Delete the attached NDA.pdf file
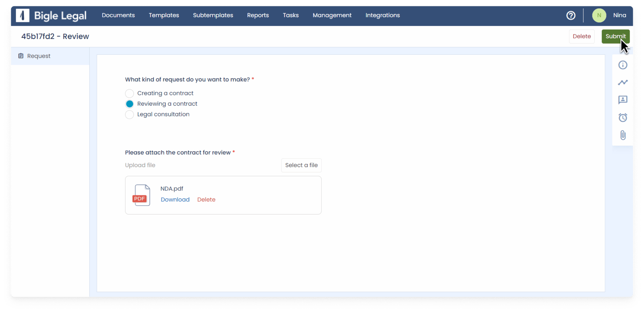 [x=206, y=200]
